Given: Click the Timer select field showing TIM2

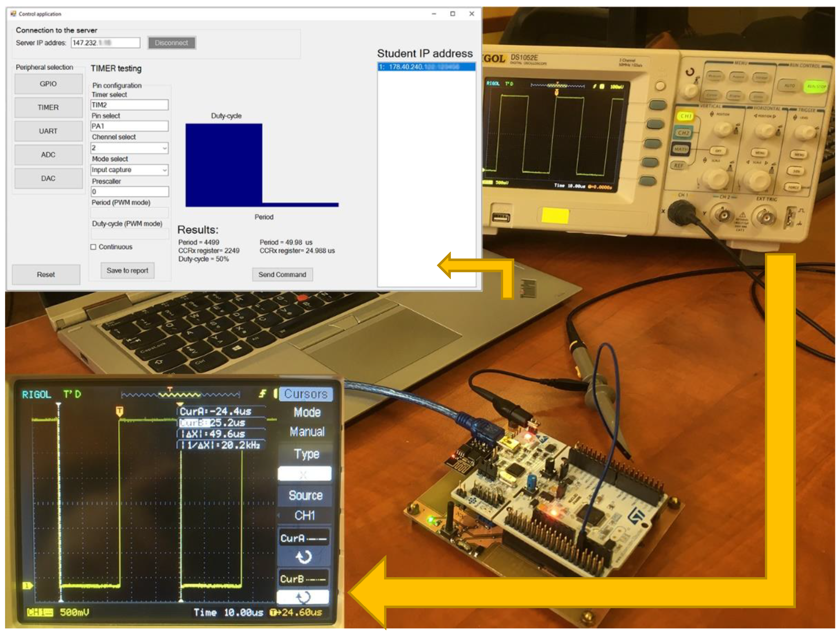Looking at the screenshot, I should point(129,105).
